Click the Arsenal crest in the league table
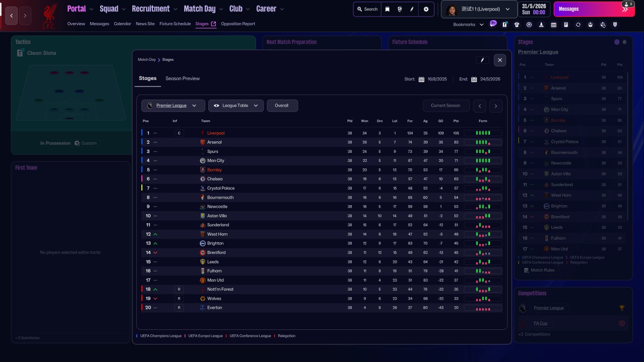The height and width of the screenshot is (362, 644). [203, 142]
